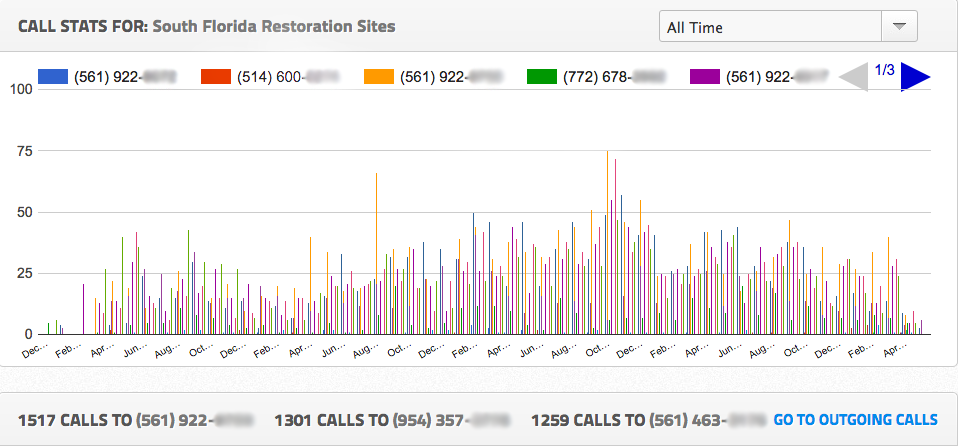This screenshot has width=958, height=446.
Task: Click the down arrow of time range selector
Action: [x=898, y=27]
